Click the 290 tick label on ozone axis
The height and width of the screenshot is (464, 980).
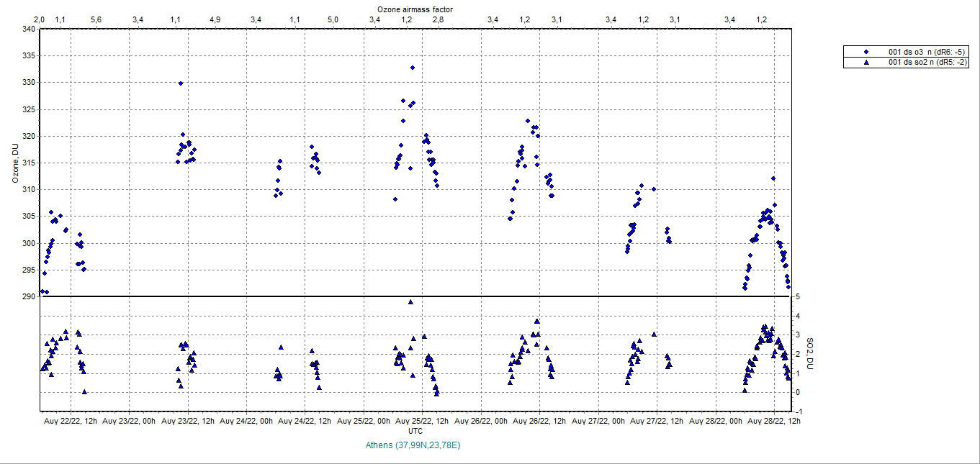tap(28, 296)
